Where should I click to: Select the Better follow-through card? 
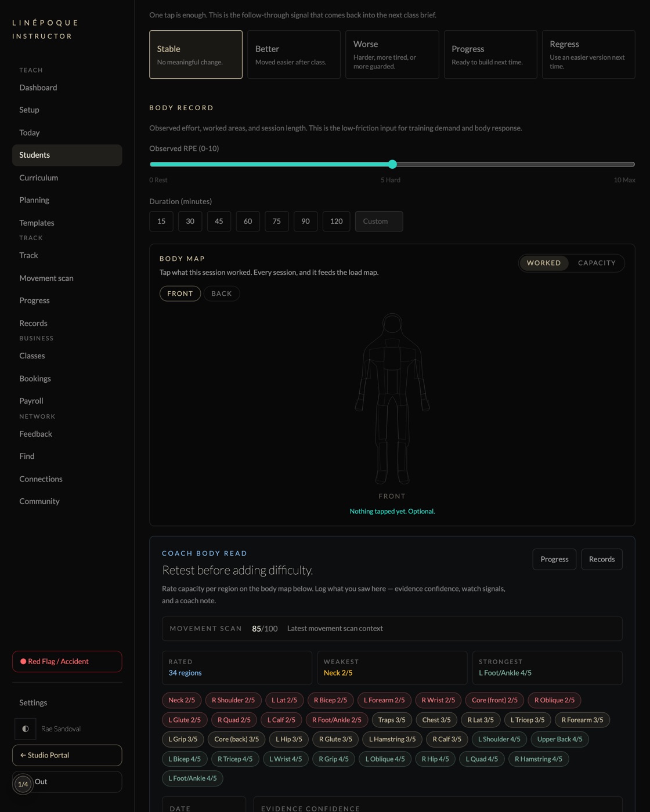[294, 55]
